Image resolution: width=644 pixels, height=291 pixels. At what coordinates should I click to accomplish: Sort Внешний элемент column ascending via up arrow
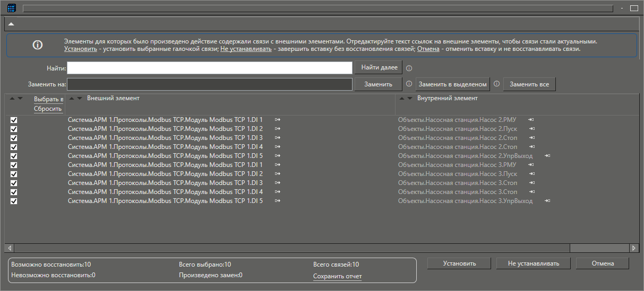pos(72,99)
